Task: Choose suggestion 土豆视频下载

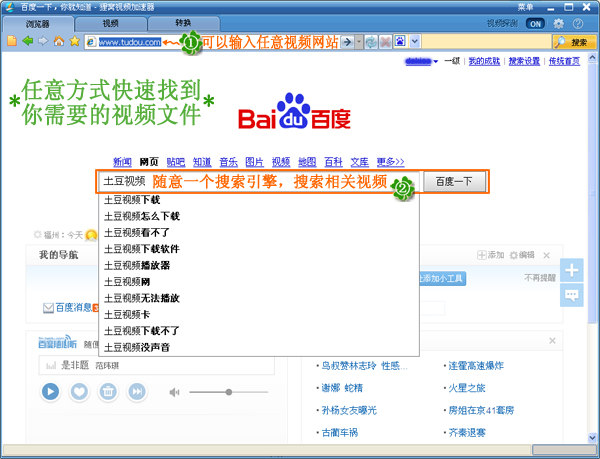Action: click(x=259, y=200)
